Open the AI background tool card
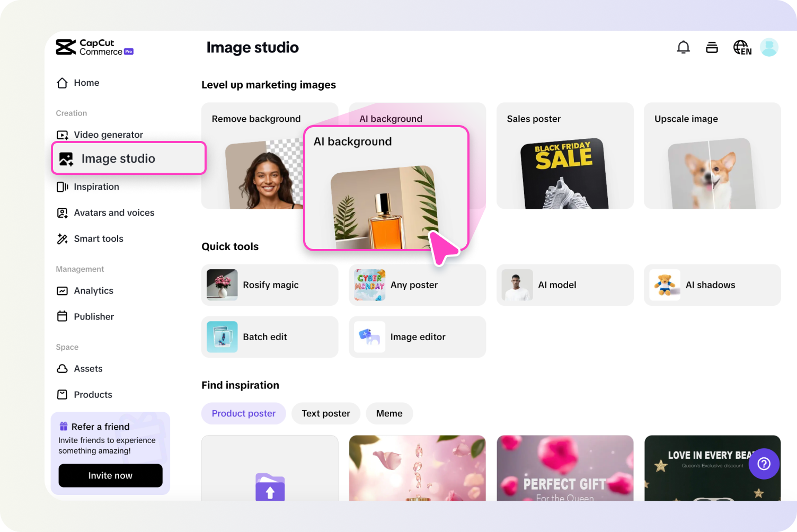Viewport: 797px width, 532px height. pos(386,188)
